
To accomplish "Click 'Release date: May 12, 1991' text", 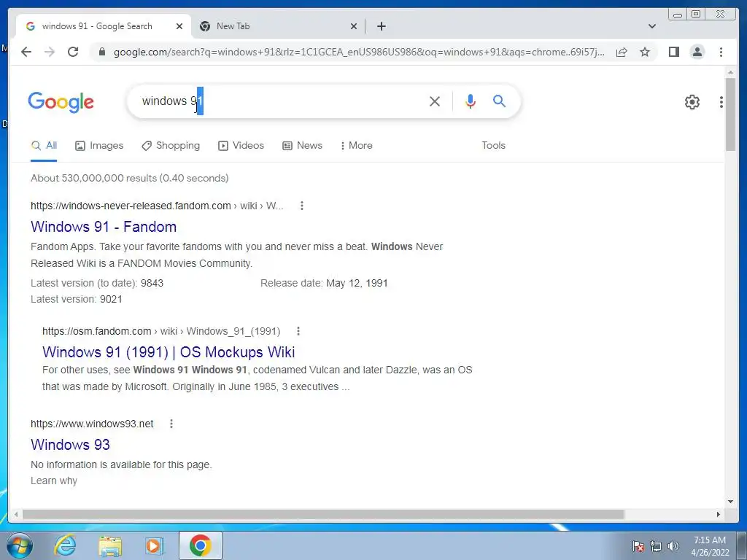I will pyautogui.click(x=324, y=284).
